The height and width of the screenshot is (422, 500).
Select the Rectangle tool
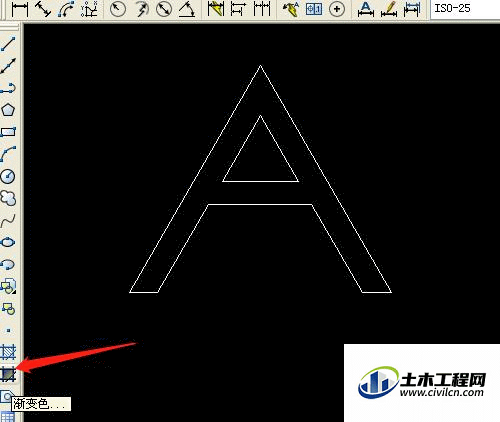click(x=8, y=132)
